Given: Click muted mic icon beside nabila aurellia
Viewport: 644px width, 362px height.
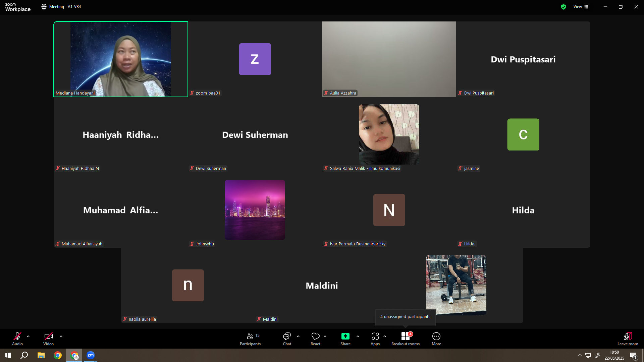Looking at the screenshot, I should [125, 319].
